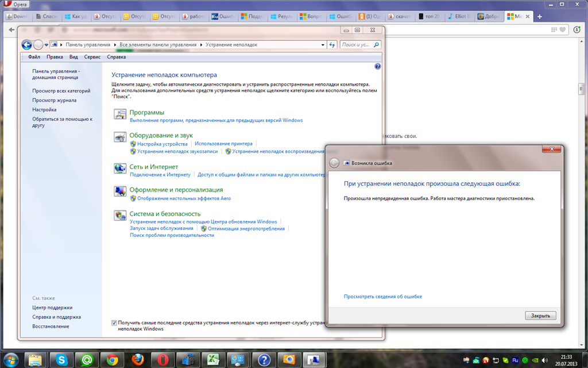Open Mail.ru Agent from the taskbar
Image resolution: width=588 pixels, height=368 pixels.
[x=87, y=360]
